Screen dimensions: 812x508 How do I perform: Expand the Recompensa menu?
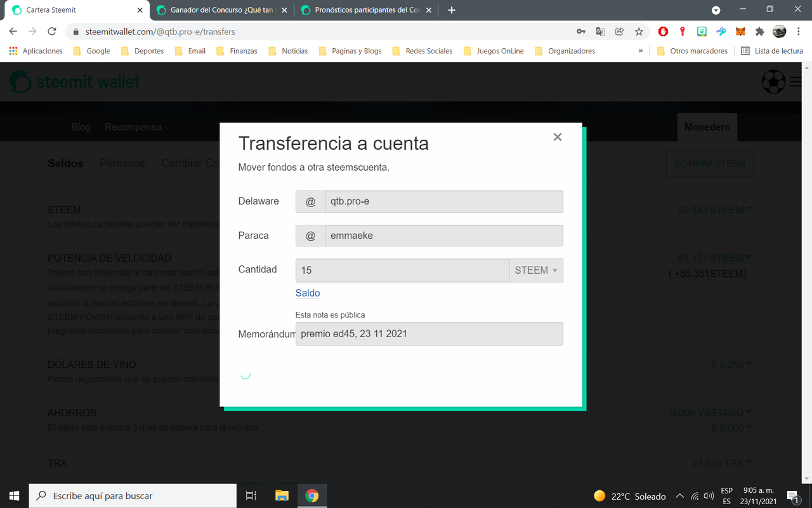click(x=136, y=127)
